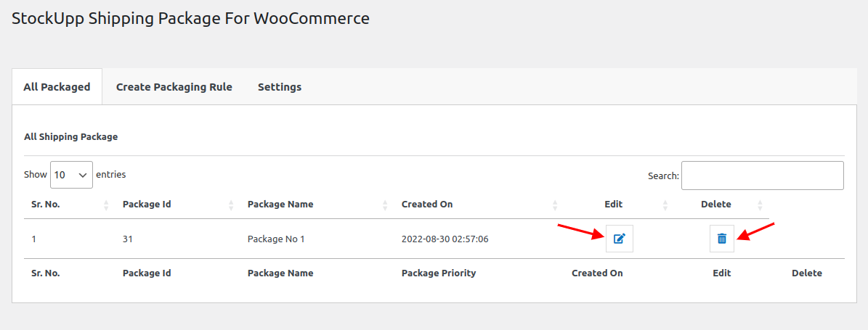This screenshot has width=868, height=330.
Task: Click the 2022-08-30 created date cell
Action: [445, 239]
